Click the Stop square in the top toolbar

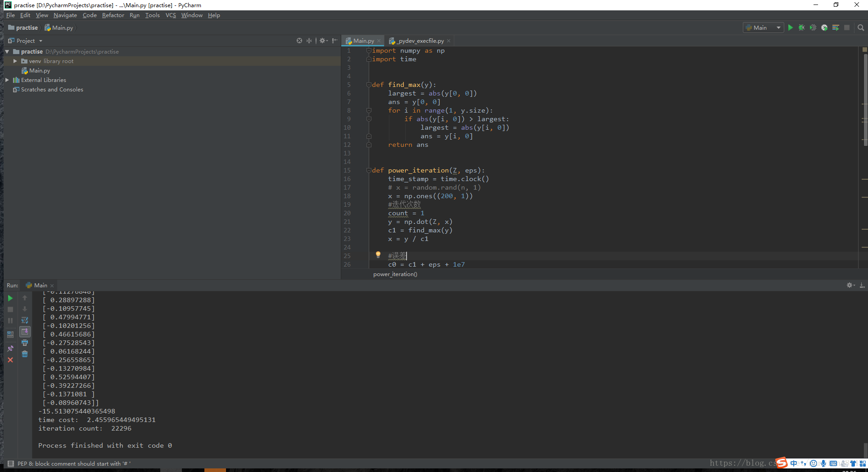(847, 28)
